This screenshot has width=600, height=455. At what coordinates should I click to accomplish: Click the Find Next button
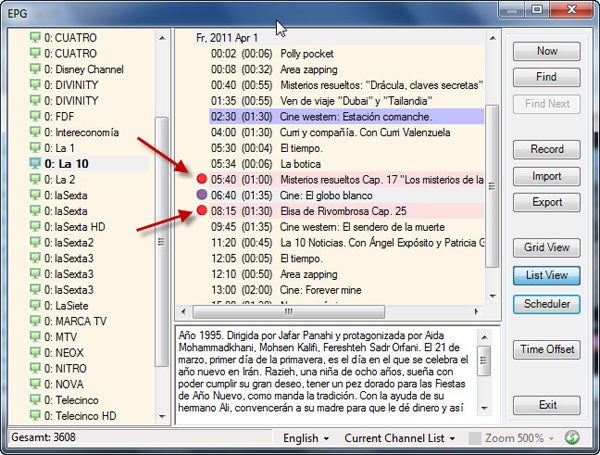click(546, 104)
